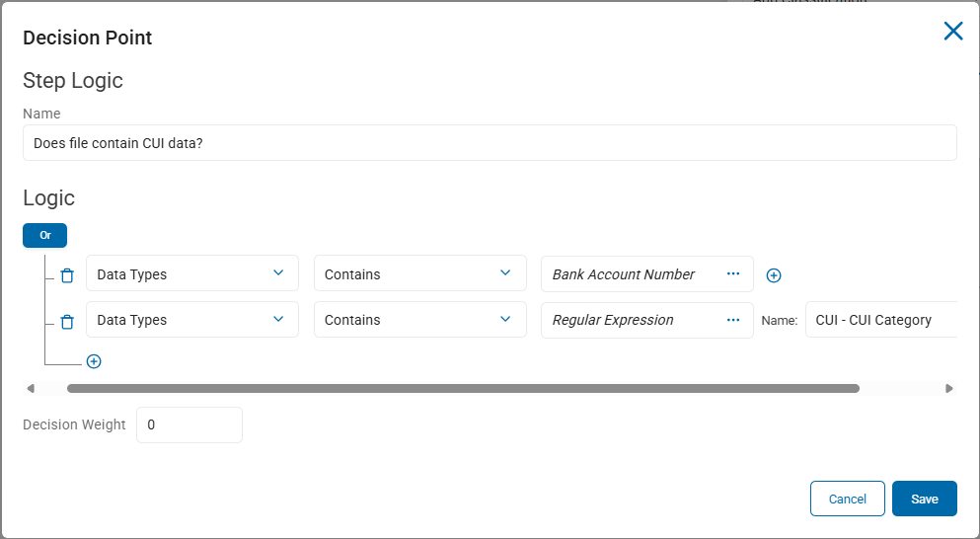This screenshot has height=539, width=980.
Task: Click the Decision Weight field
Action: (189, 424)
